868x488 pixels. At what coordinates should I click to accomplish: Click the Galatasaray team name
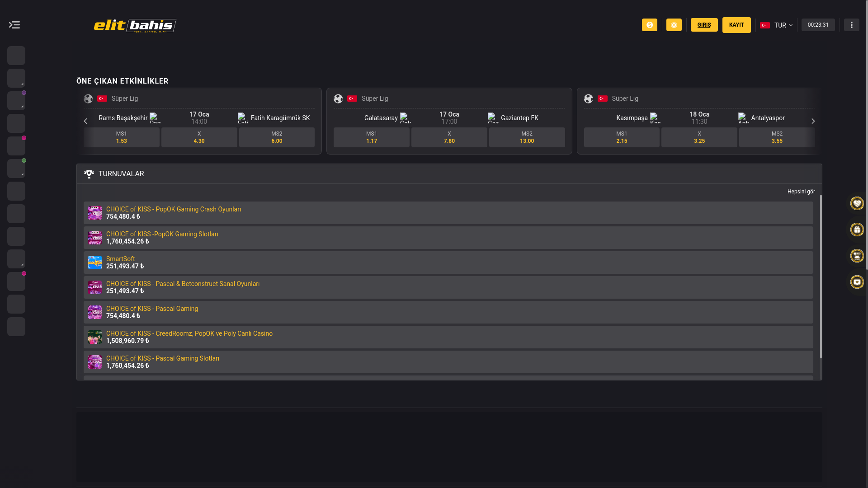[381, 118]
